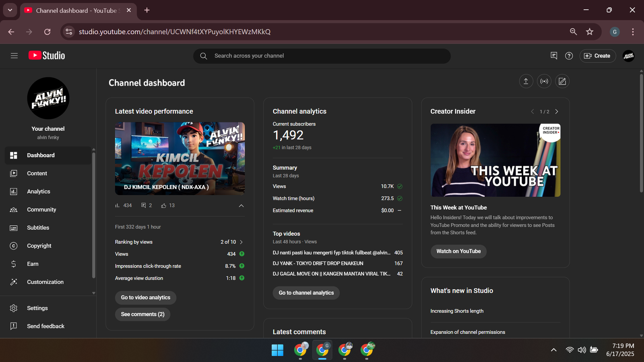The width and height of the screenshot is (644, 362).
Task: Collapse the latest video performance details
Action: (241, 206)
